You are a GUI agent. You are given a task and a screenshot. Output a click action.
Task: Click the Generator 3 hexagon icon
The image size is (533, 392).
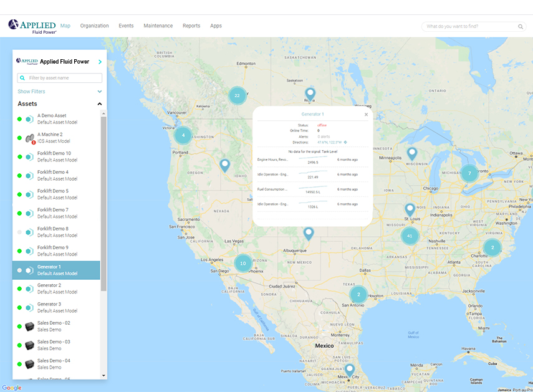pos(30,308)
